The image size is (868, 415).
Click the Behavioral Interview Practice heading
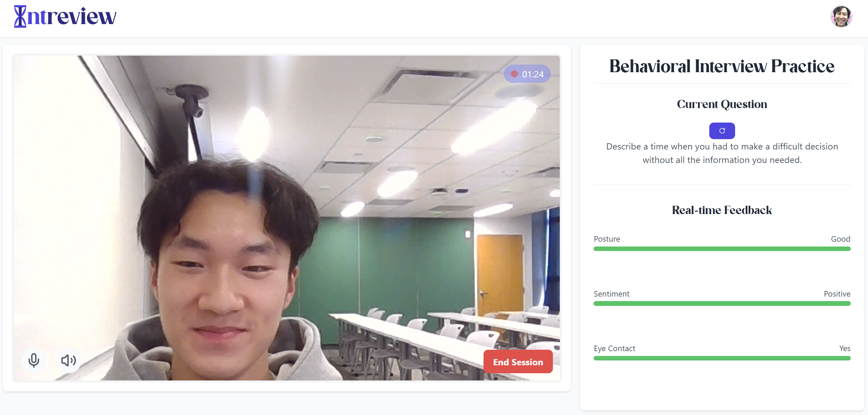[x=722, y=66]
